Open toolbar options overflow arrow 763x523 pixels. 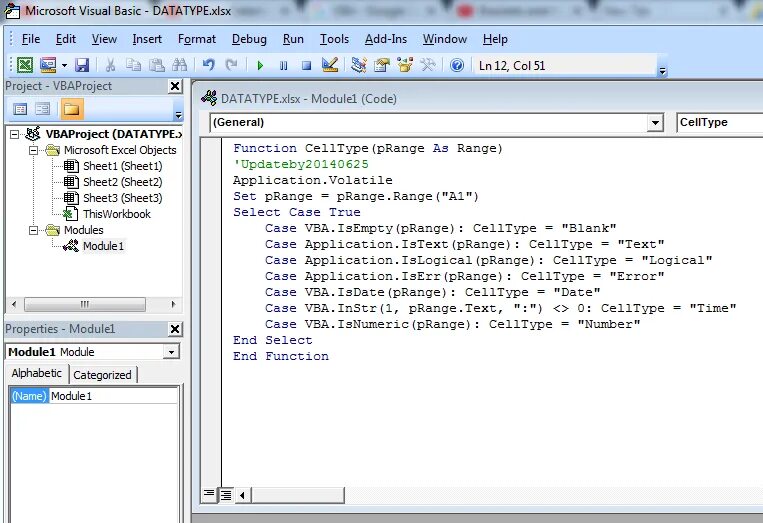click(662, 71)
